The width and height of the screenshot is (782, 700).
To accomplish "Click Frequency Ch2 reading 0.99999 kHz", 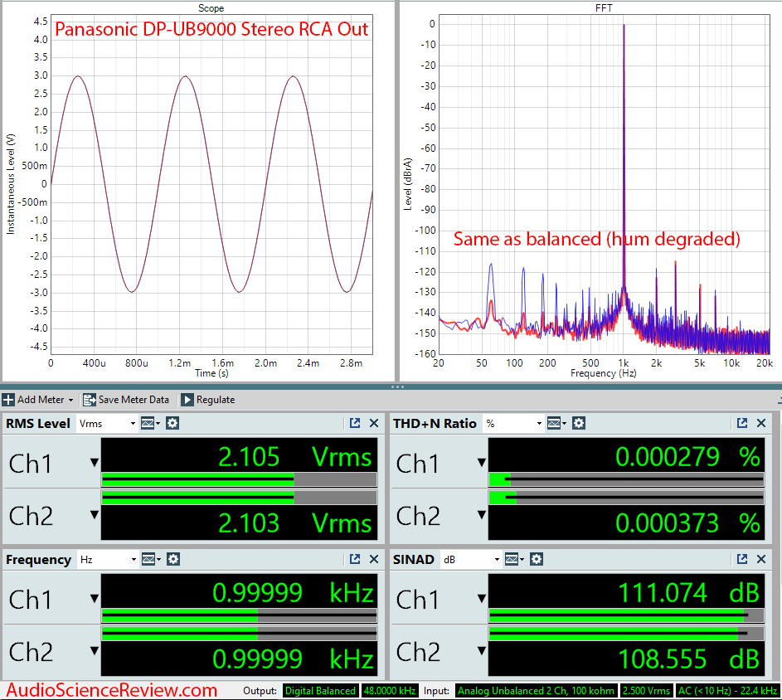I will click(294, 659).
